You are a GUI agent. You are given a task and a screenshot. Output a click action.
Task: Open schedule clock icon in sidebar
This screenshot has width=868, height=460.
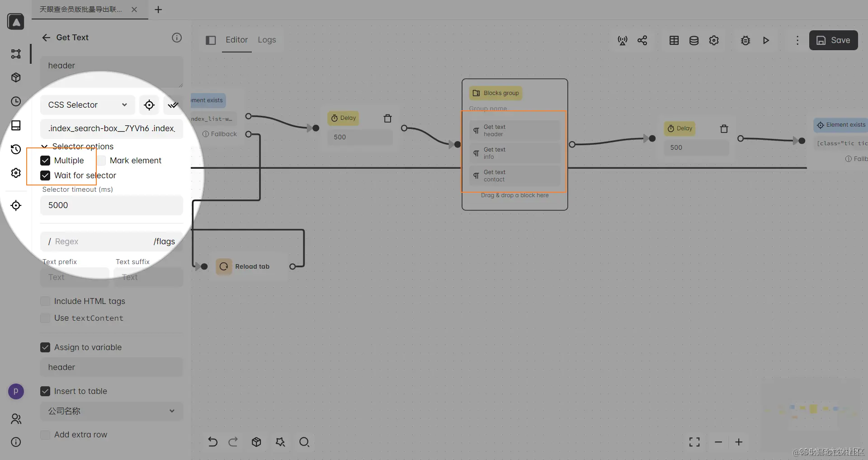(x=16, y=101)
